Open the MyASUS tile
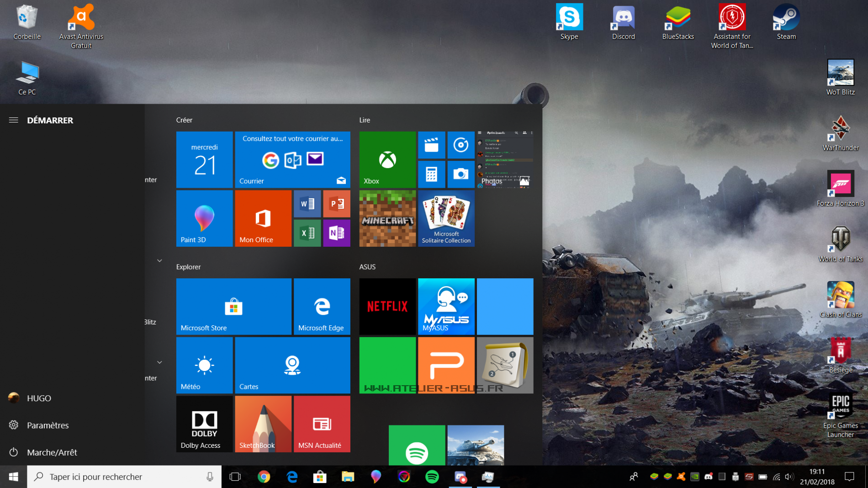 446,306
